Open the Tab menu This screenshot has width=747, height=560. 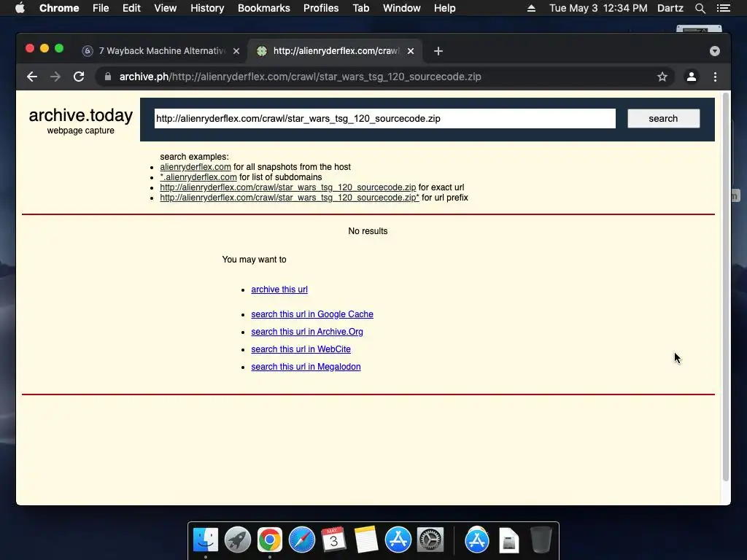[x=360, y=8]
